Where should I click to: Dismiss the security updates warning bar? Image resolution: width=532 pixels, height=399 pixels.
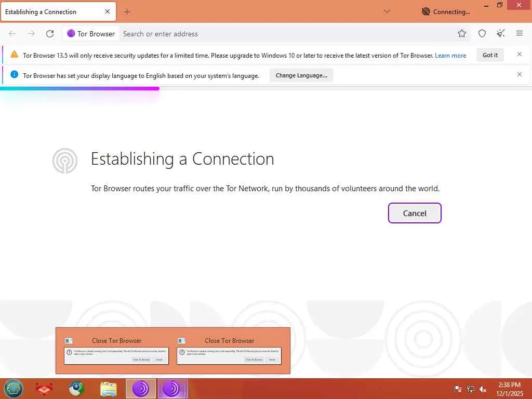(519, 54)
